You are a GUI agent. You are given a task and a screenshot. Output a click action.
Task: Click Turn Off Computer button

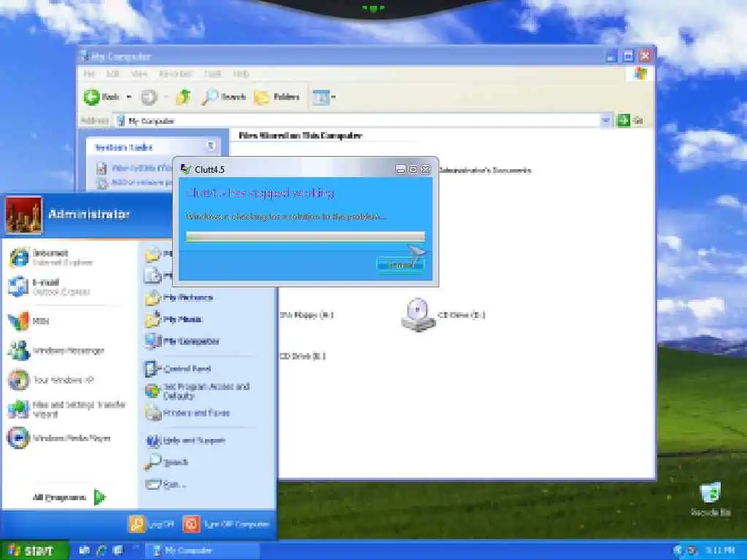point(226,524)
